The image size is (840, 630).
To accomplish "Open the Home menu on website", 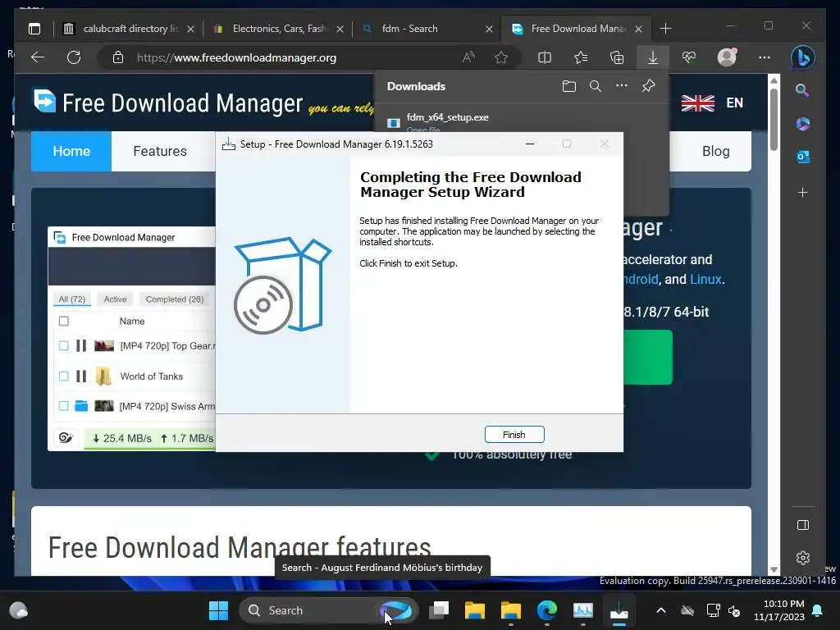I will (x=71, y=151).
